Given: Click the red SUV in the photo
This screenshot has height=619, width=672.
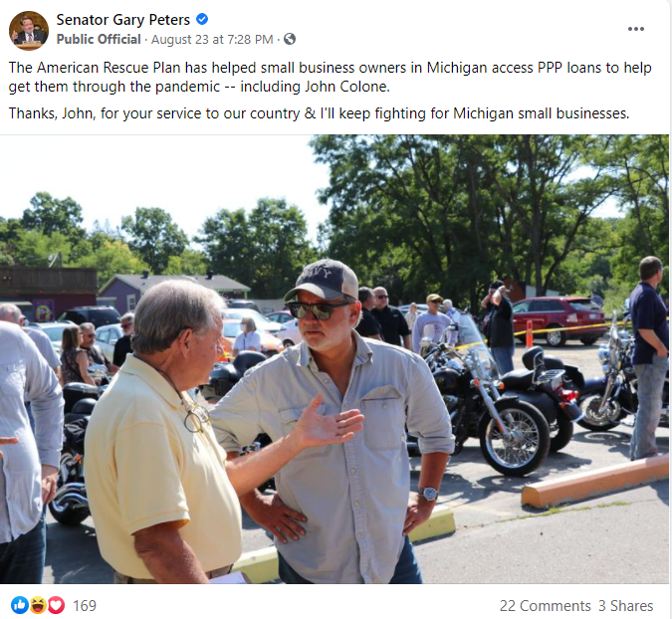Looking at the screenshot, I should pyautogui.click(x=560, y=320).
